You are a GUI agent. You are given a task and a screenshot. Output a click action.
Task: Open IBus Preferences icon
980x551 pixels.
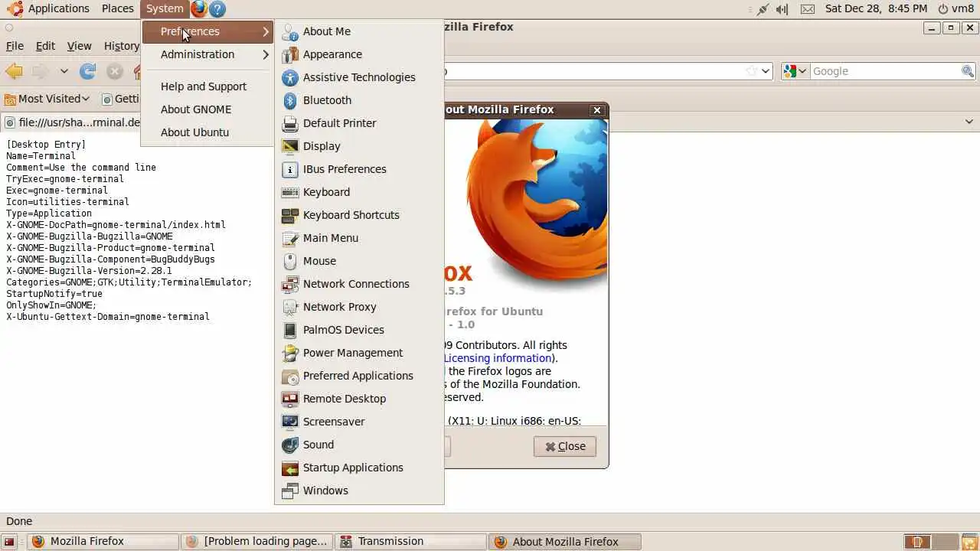[290, 169]
